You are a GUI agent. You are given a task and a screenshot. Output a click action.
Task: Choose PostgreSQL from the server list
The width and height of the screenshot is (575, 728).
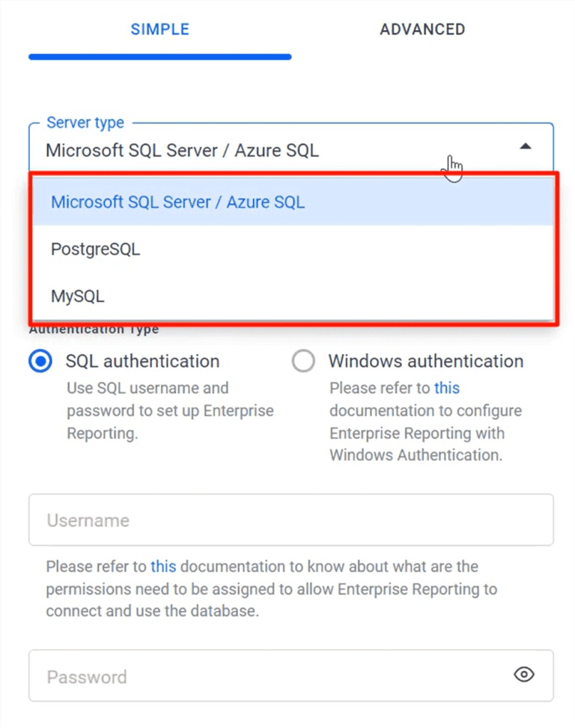click(x=293, y=249)
